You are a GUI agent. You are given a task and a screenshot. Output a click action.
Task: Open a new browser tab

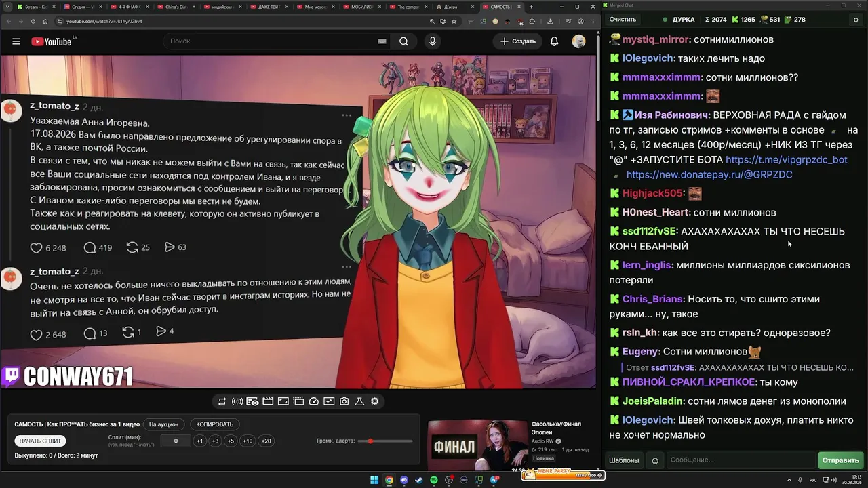[x=531, y=7]
